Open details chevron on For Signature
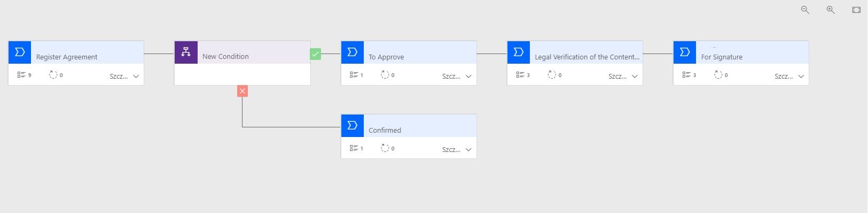 click(801, 77)
